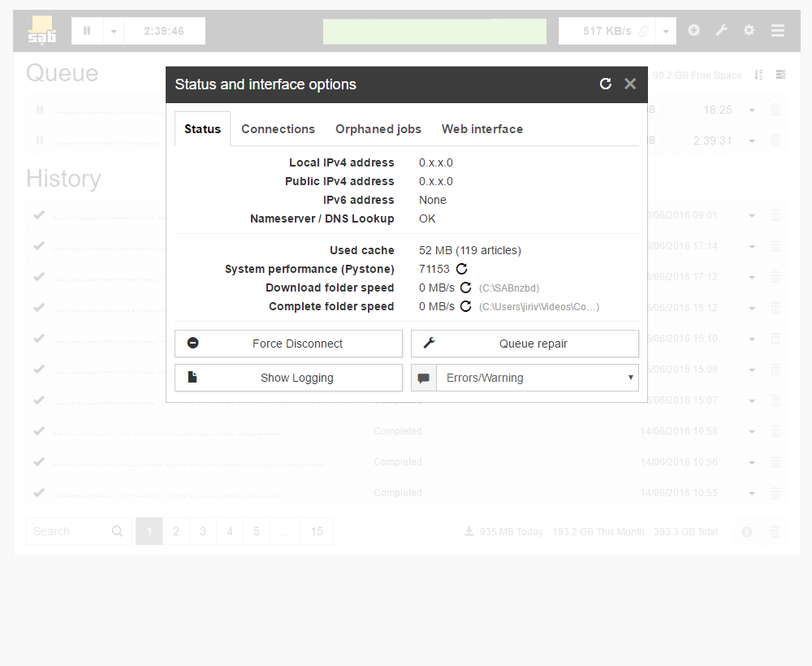The width and height of the screenshot is (812, 666).
Task: Click the history info icon in the footer
Action: pyautogui.click(x=746, y=532)
